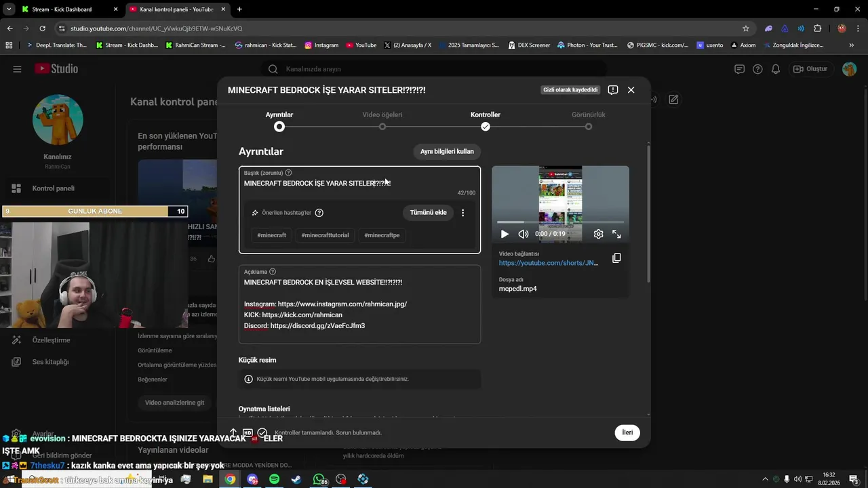Go to the Ayrıntılar step
This screenshot has height=488, width=868.
279,120
